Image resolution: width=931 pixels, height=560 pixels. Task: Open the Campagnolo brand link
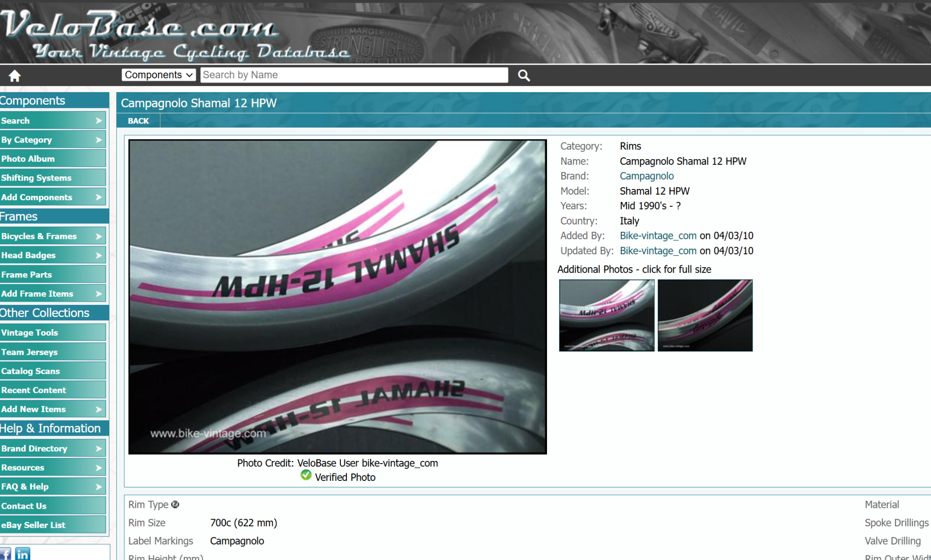pos(647,176)
